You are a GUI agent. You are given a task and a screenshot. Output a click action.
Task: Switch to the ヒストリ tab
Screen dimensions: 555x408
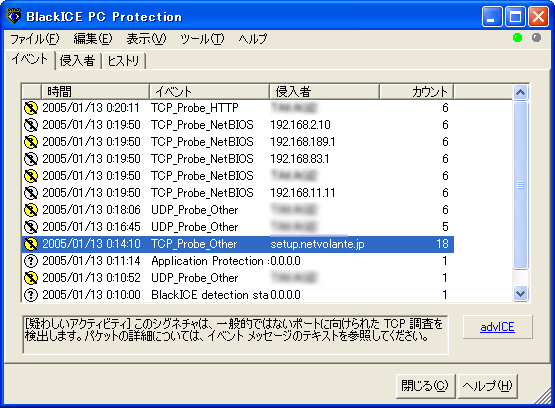click(x=124, y=61)
